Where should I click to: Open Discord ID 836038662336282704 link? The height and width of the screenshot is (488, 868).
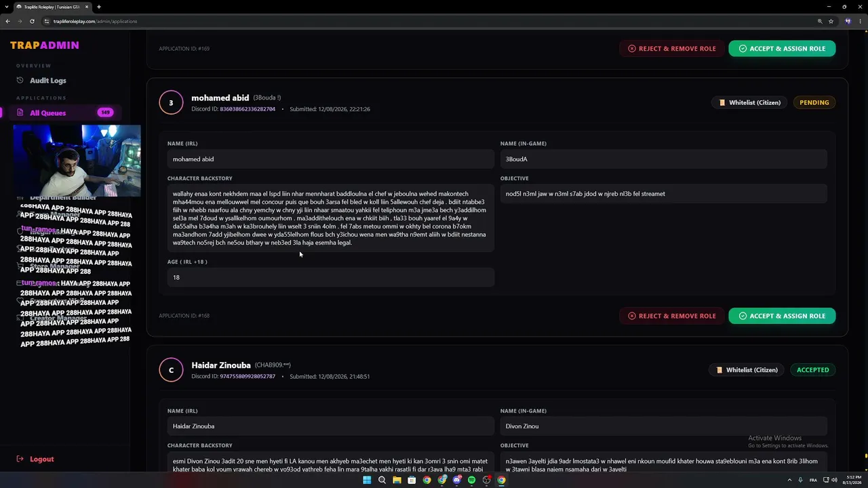point(248,109)
